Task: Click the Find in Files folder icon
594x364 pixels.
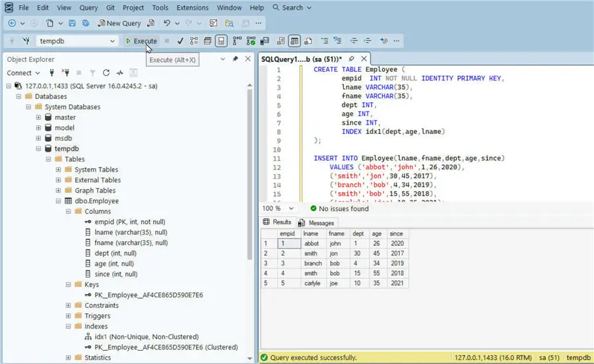Action: coord(229,23)
